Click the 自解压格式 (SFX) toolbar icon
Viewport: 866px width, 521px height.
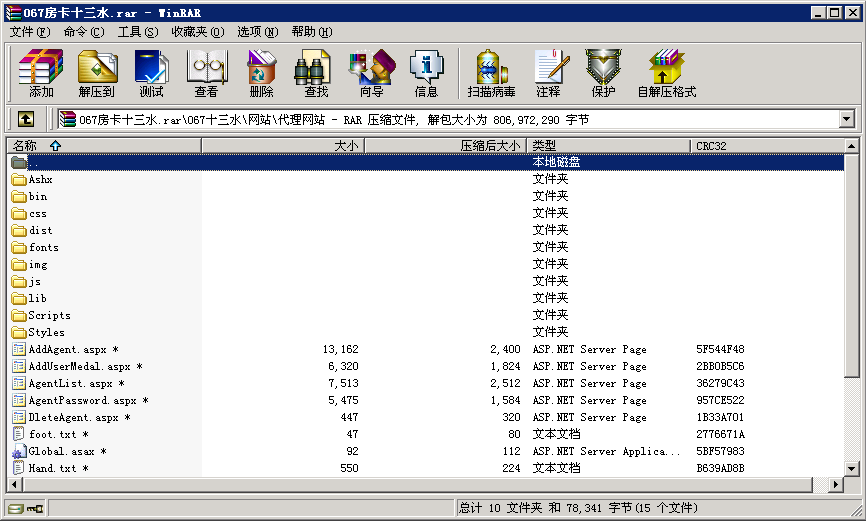tap(666, 74)
